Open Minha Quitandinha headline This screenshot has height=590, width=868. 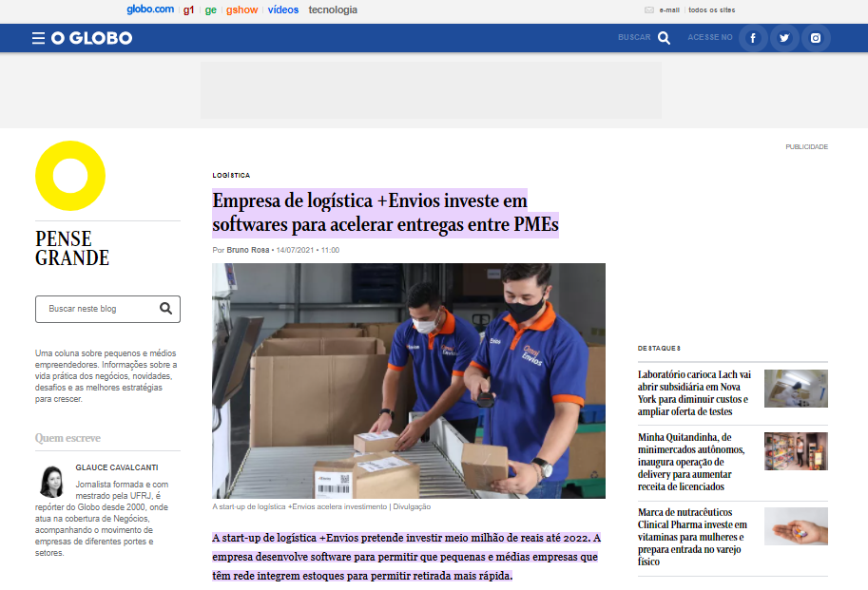691,462
